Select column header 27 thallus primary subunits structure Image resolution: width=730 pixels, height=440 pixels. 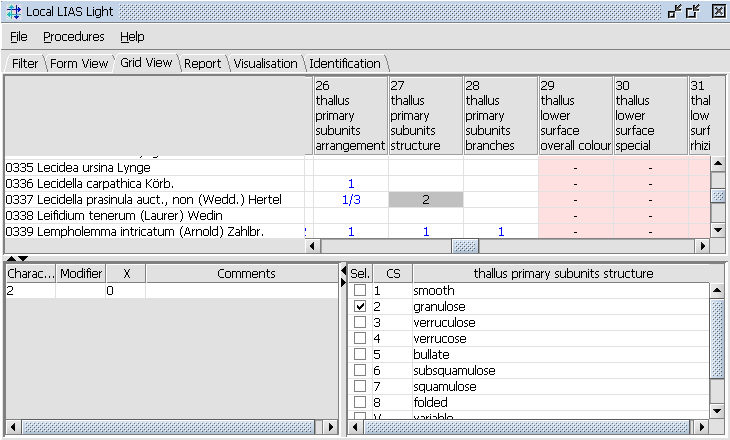[x=426, y=115]
